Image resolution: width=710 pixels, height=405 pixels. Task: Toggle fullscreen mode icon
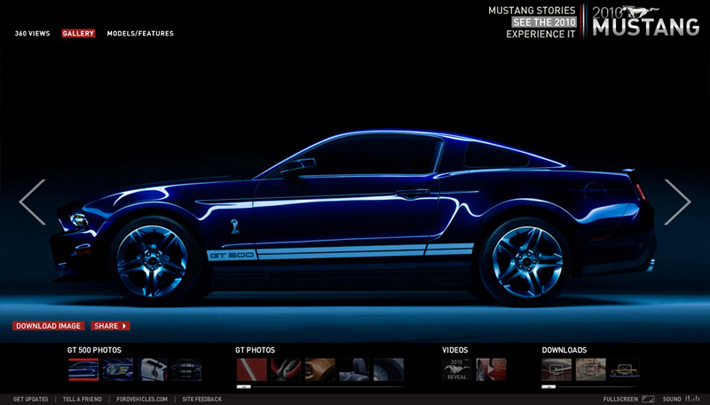pos(648,399)
